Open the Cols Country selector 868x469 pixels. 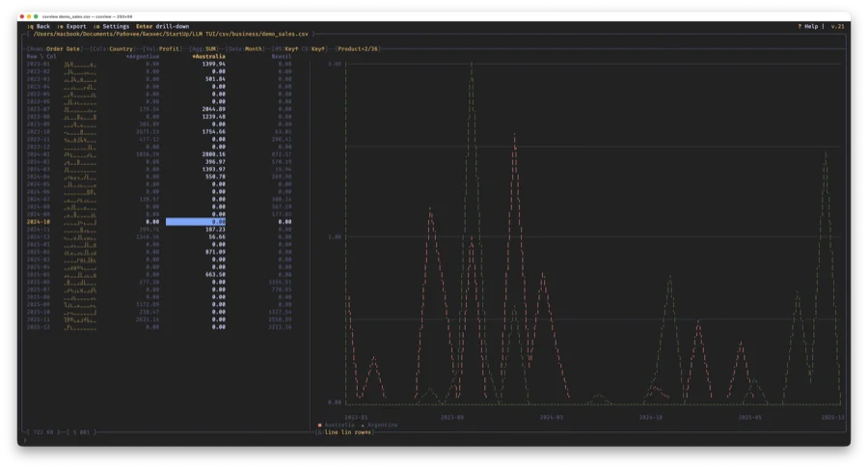tap(121, 48)
